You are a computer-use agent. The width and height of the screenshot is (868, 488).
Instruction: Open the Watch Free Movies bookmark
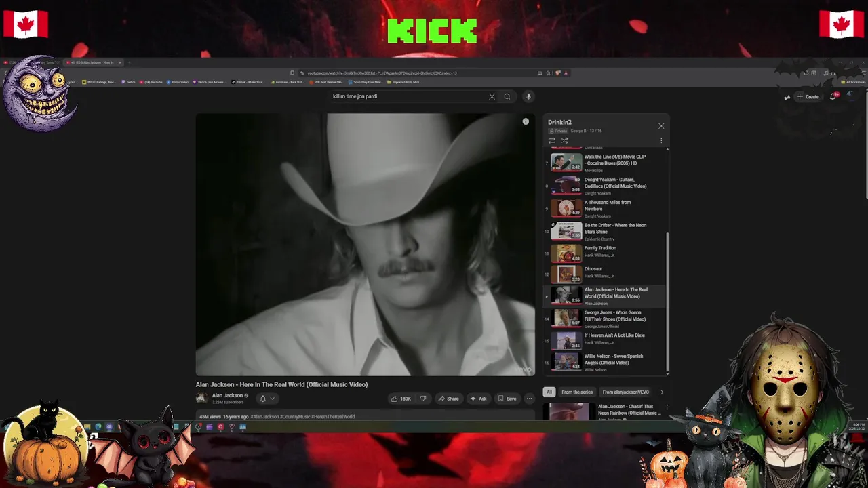coord(210,82)
